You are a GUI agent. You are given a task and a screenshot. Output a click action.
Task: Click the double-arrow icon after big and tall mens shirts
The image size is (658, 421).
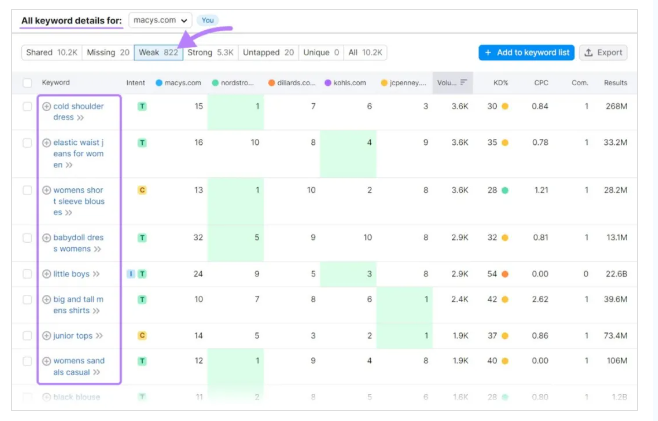pos(96,311)
